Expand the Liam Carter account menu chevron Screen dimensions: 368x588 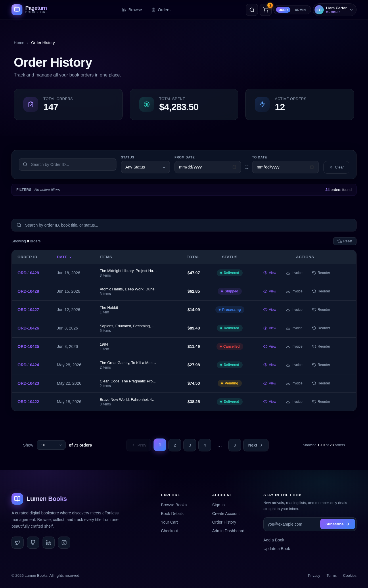pyautogui.click(x=351, y=10)
